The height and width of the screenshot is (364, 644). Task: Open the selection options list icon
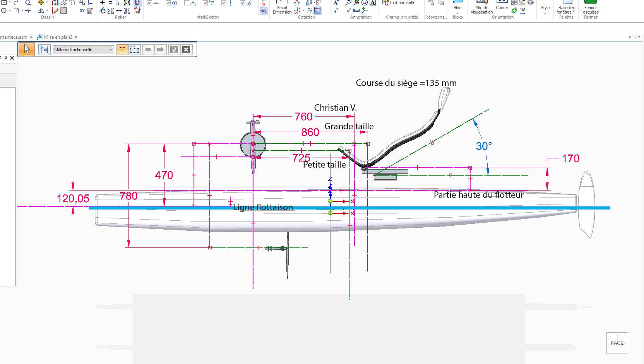pyautogui.click(x=44, y=50)
